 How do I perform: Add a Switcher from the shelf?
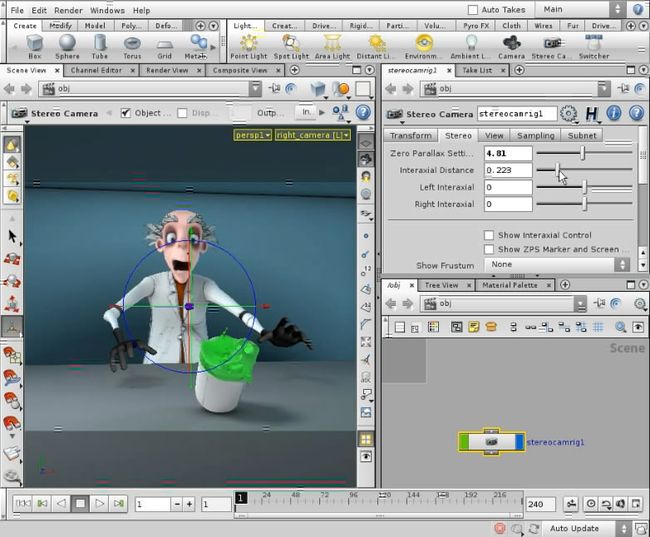pos(594,47)
